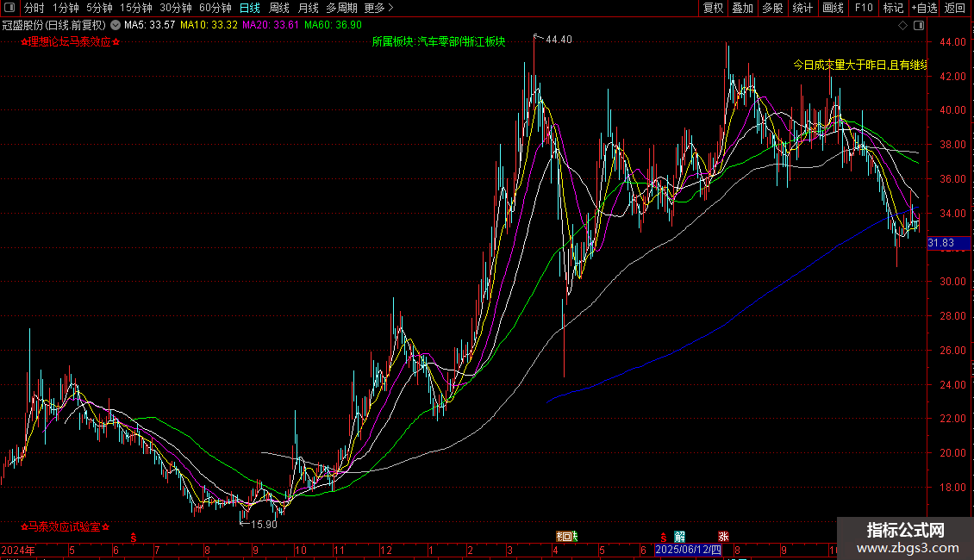Toggle 多股 multi-stock view

coord(772,9)
